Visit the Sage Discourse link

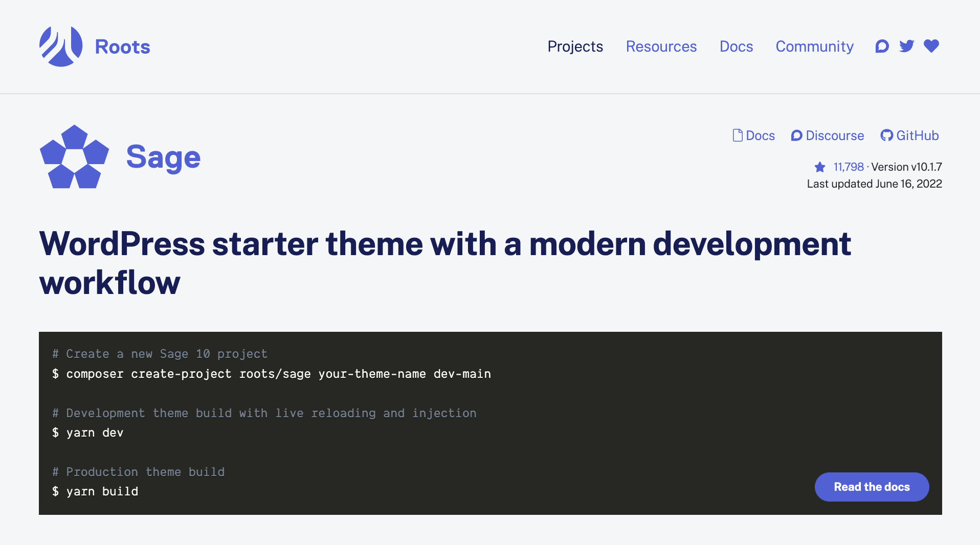tap(828, 135)
